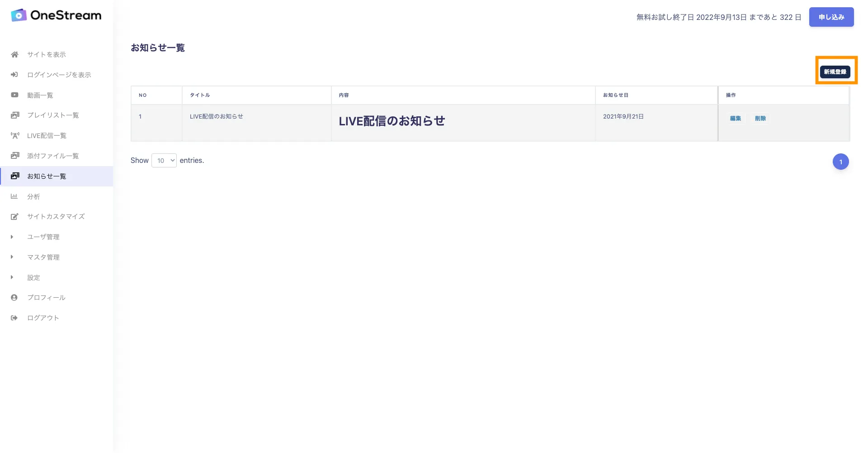This screenshot has width=868, height=453.
Task: Click the OneStream logo
Action: point(56,15)
